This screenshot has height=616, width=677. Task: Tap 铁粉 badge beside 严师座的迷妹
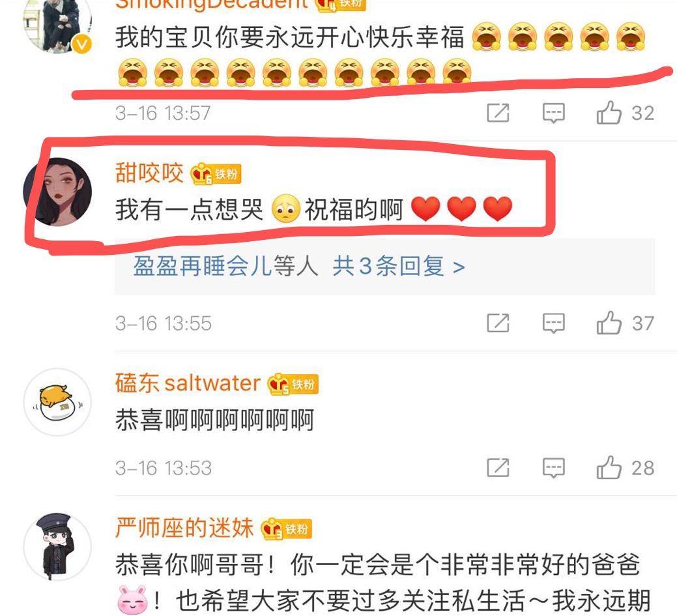coord(286,529)
